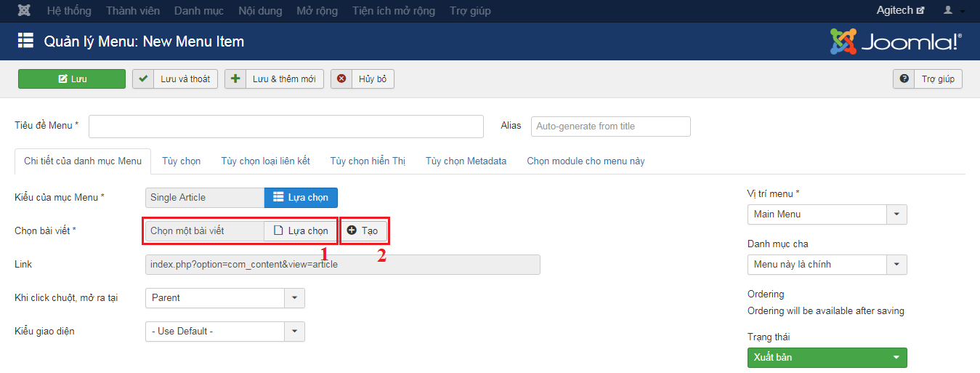Click the checkmark Lưu và thoát button

[x=175, y=79]
